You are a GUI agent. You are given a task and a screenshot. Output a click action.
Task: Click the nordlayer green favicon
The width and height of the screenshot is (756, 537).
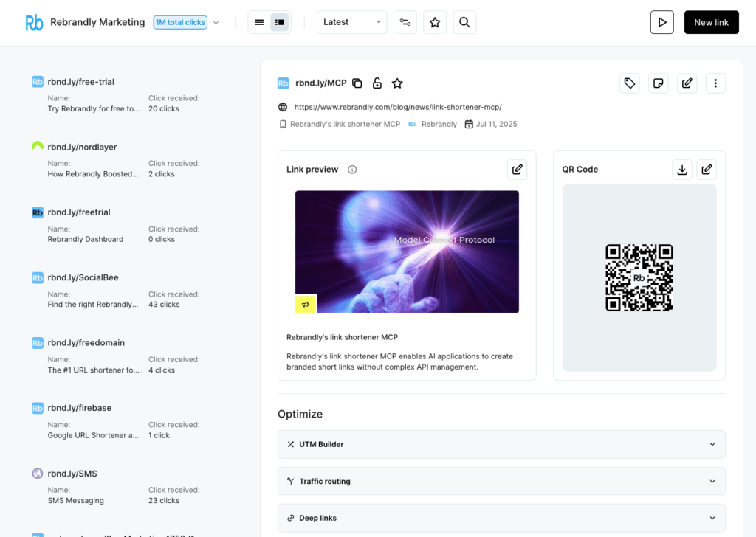(38, 146)
